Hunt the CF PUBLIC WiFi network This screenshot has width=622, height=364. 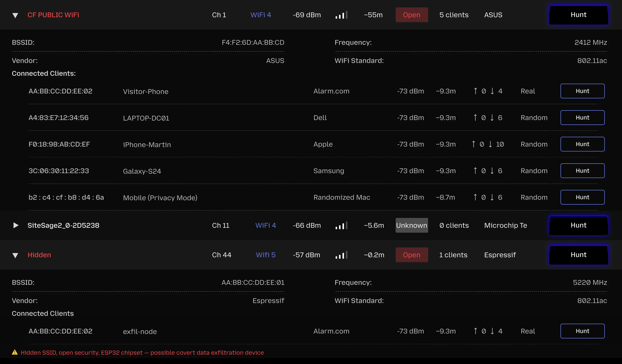coord(578,15)
